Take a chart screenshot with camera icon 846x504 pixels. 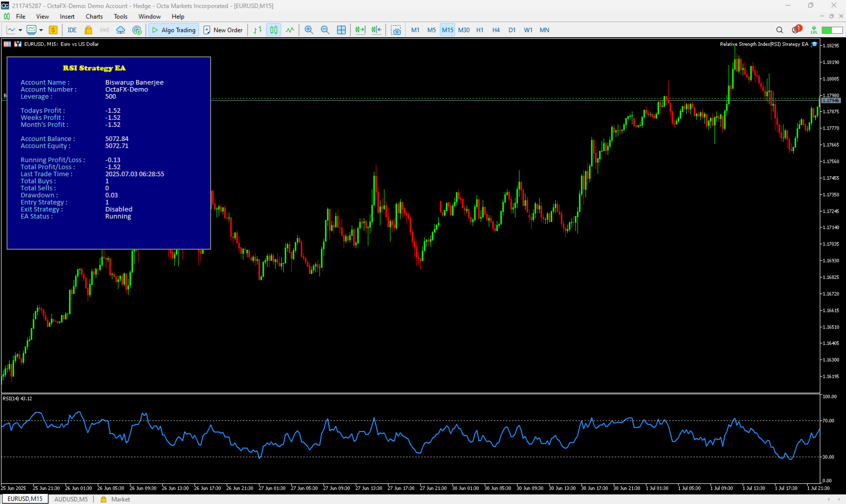[x=396, y=30]
